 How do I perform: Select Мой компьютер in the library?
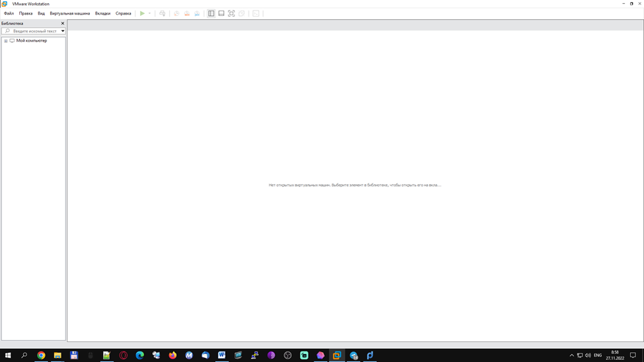[x=32, y=41]
